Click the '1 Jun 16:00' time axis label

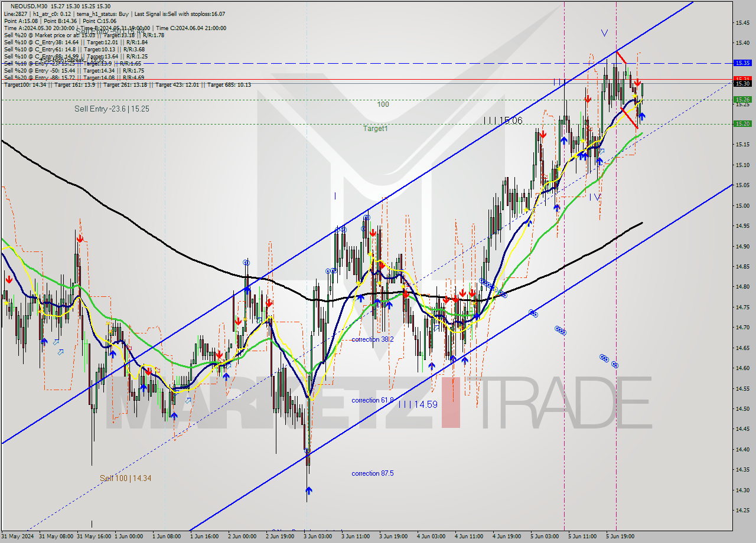click(204, 537)
